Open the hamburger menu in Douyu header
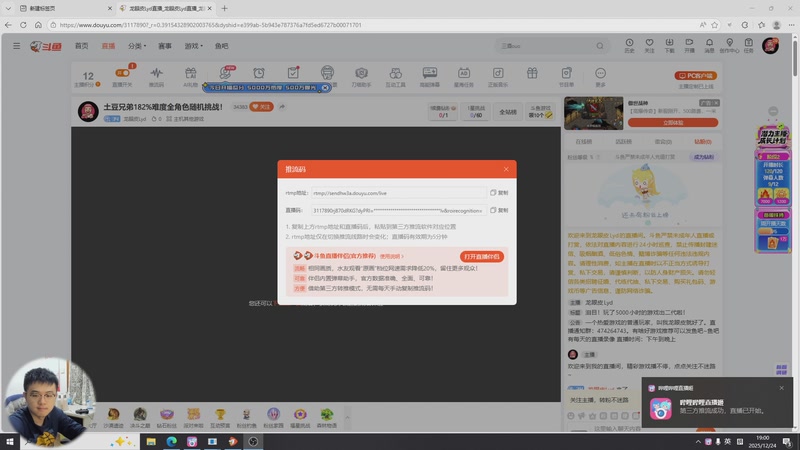 coord(17,46)
